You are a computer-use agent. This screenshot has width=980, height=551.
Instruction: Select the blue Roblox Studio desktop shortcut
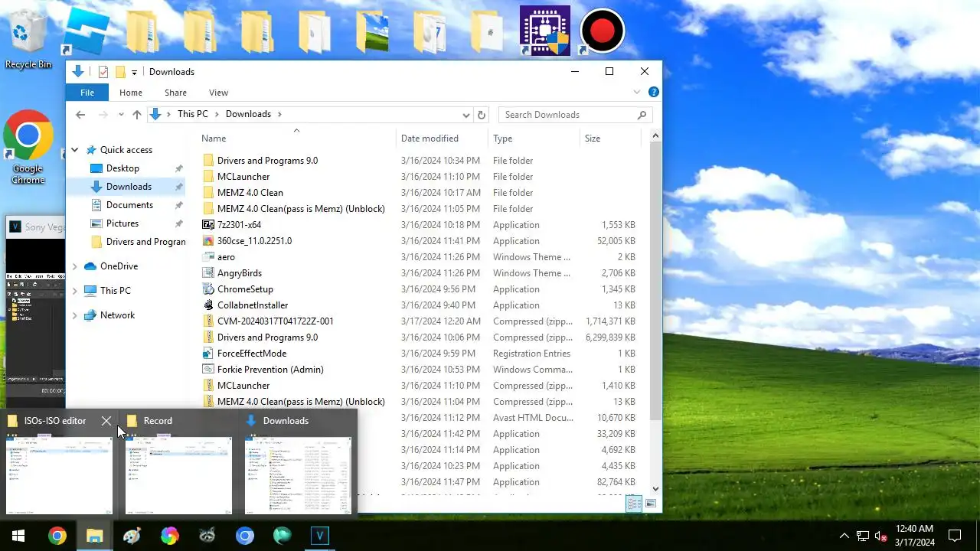86,31
